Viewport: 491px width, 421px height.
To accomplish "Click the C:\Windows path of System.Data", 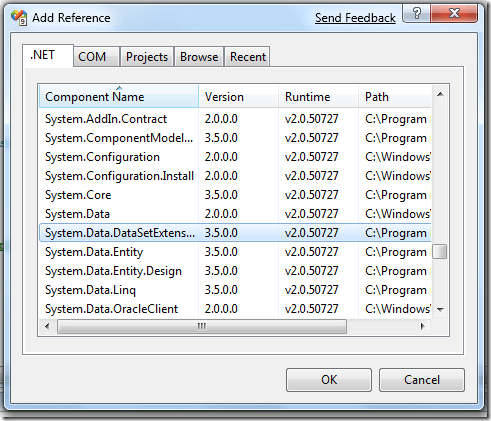I will click(x=398, y=214).
